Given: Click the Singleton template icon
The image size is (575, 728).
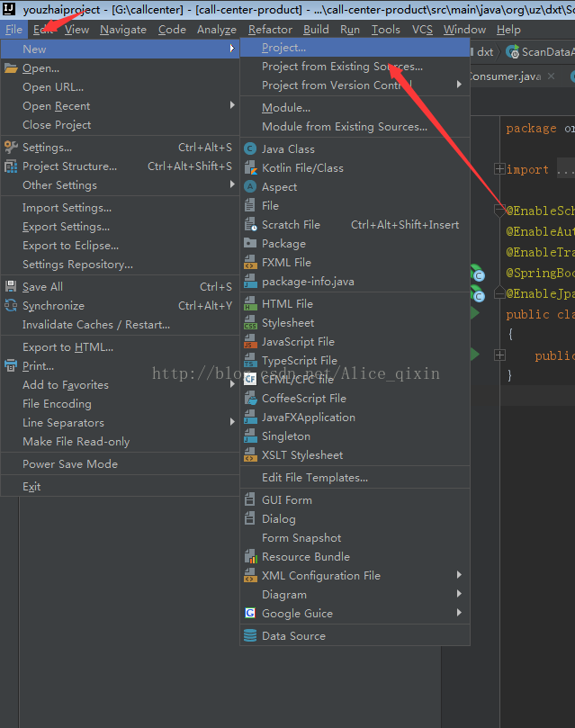Looking at the screenshot, I should click(250, 436).
